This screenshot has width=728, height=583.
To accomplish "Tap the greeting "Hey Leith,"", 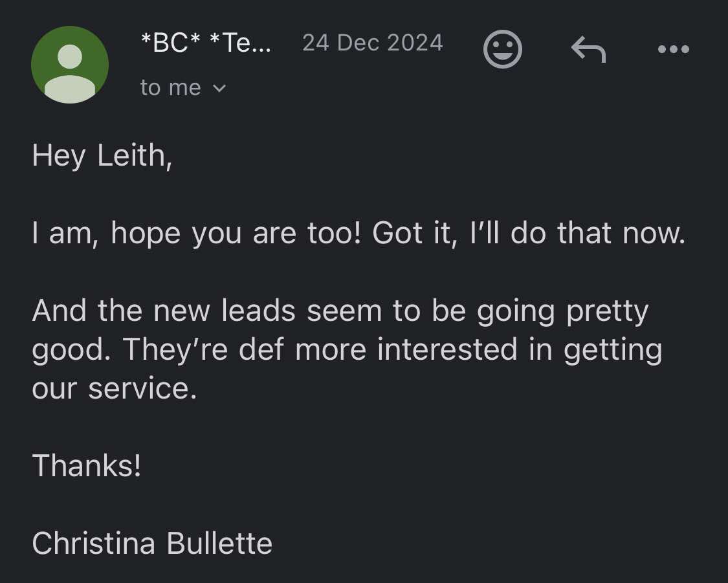I will pos(102,155).
